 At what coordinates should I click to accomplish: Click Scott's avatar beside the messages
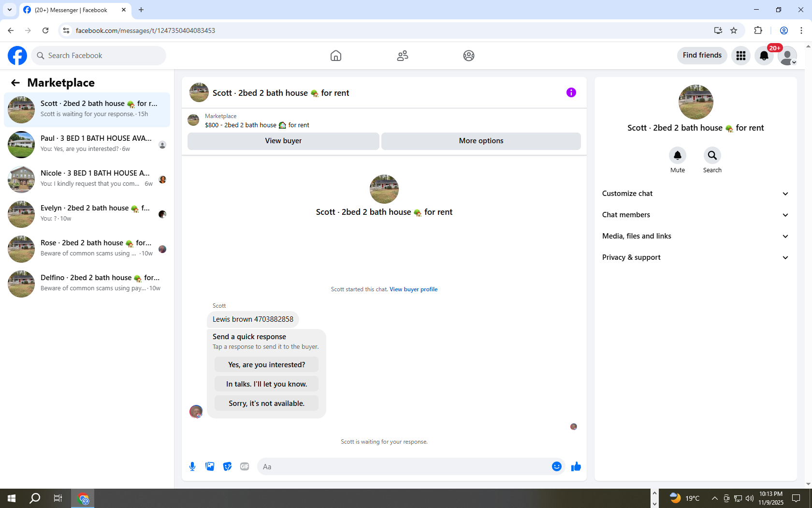(x=196, y=412)
